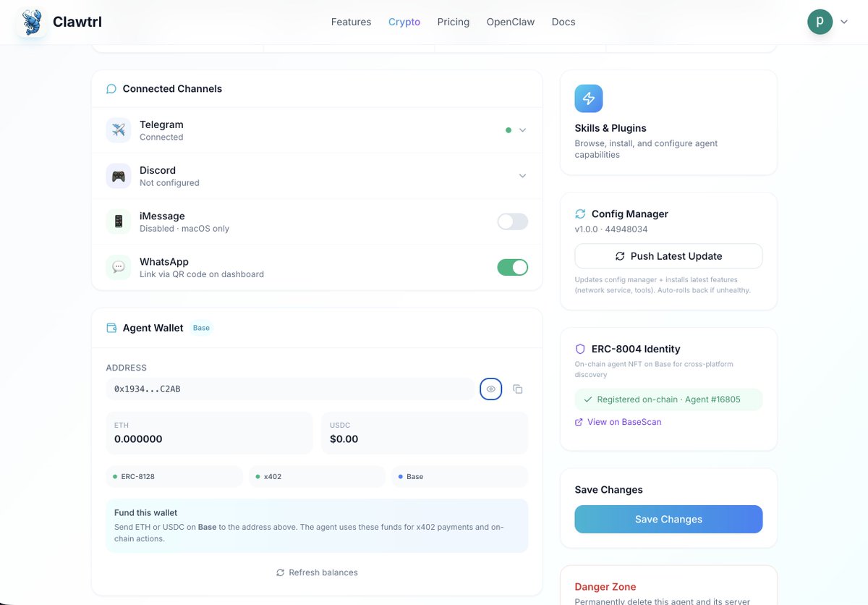Click the wallet address field 0x1934...C2AB
The width and height of the screenshot is (868, 605).
tap(290, 389)
